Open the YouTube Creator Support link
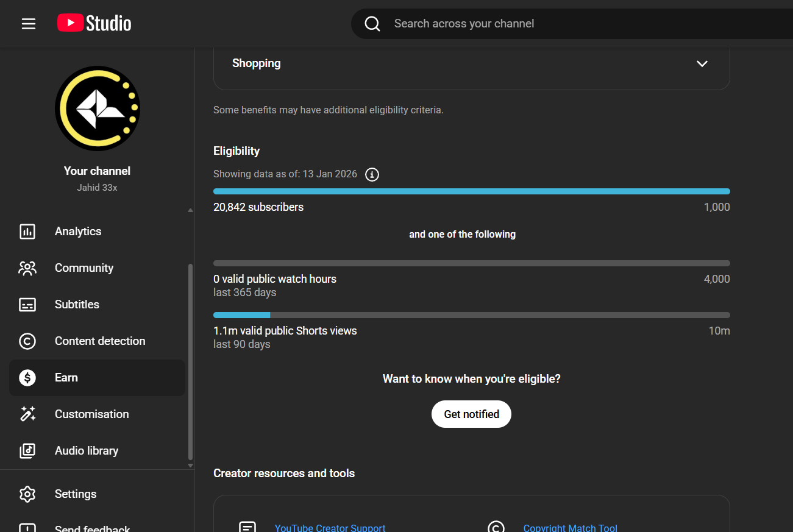This screenshot has width=793, height=532. pyautogui.click(x=330, y=528)
